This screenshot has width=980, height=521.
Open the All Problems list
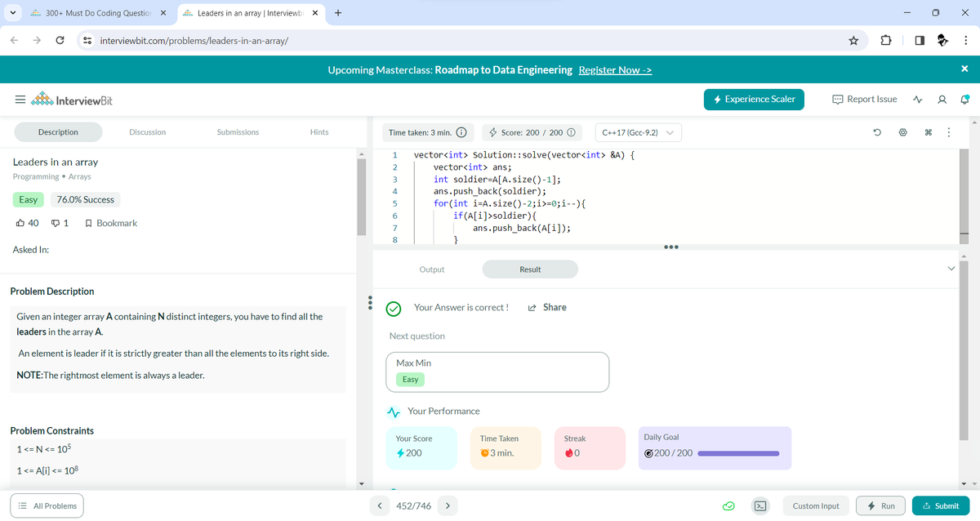pos(47,506)
